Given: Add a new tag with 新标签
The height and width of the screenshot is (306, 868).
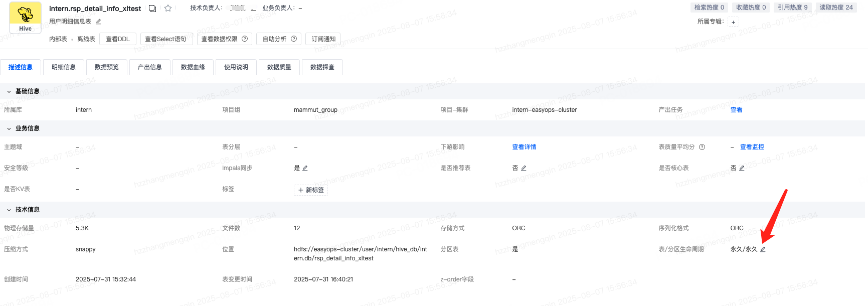Looking at the screenshot, I should click(311, 190).
